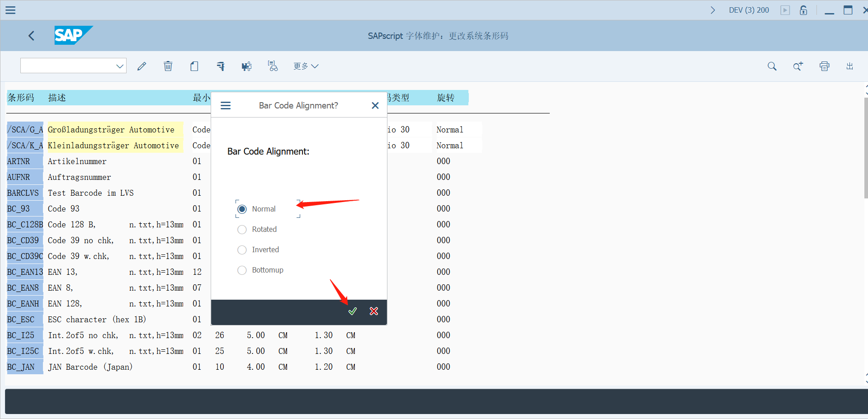Image resolution: width=868 pixels, height=419 pixels.
Task: Open the Search magnifier icon
Action: [x=772, y=66]
